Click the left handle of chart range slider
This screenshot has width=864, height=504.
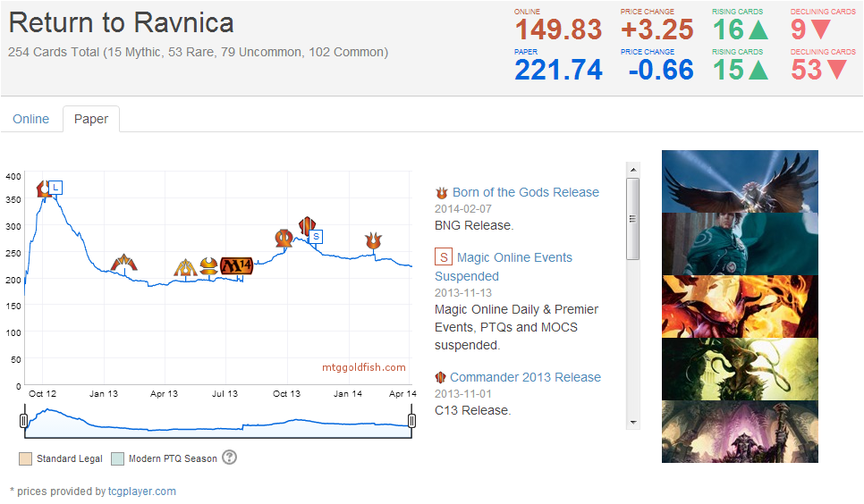[x=24, y=420]
